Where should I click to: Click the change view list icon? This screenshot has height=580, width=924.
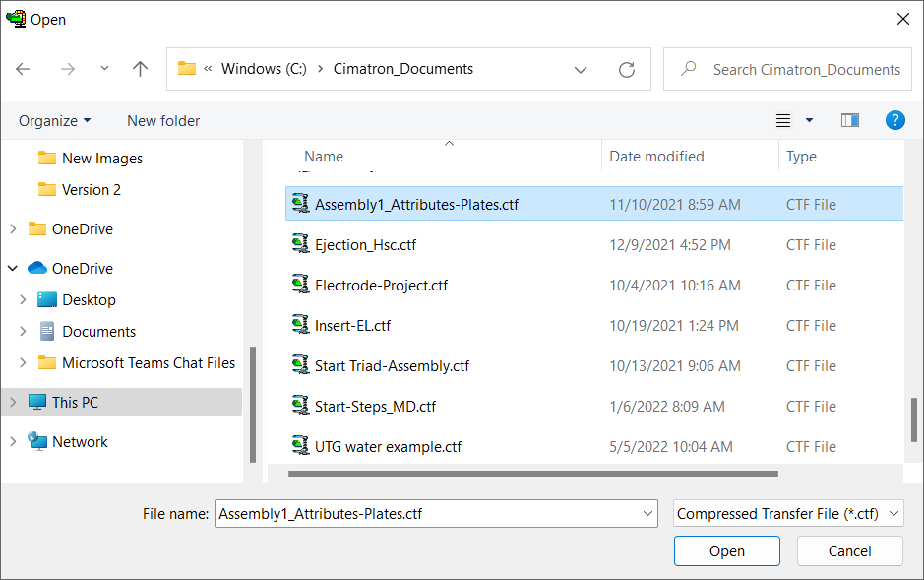coord(783,120)
